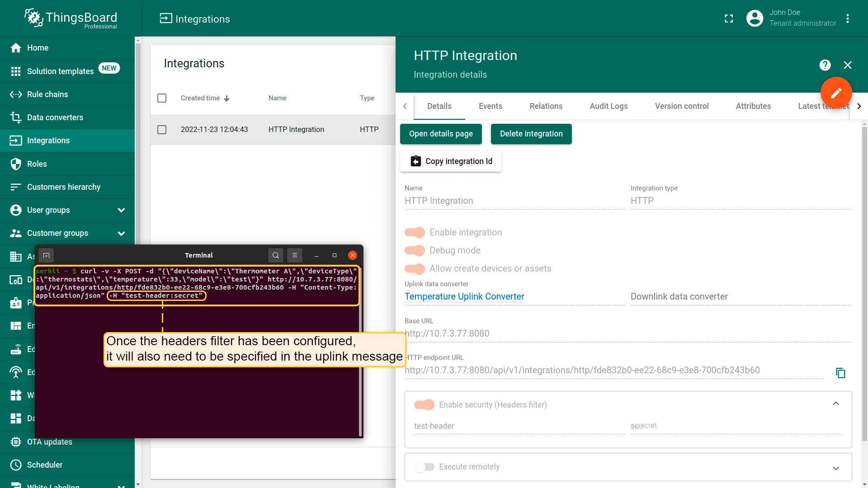Copy the HTTP endpoint URL
This screenshot has width=868, height=488.
(x=840, y=373)
